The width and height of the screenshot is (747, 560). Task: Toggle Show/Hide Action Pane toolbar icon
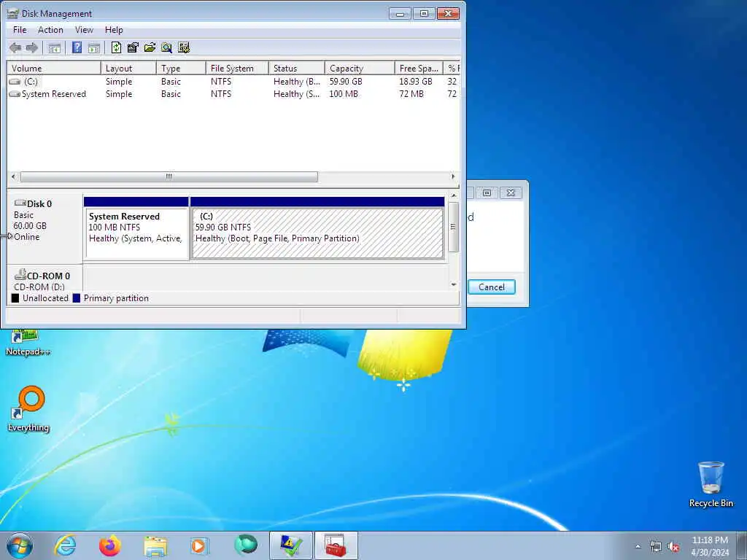click(x=94, y=47)
